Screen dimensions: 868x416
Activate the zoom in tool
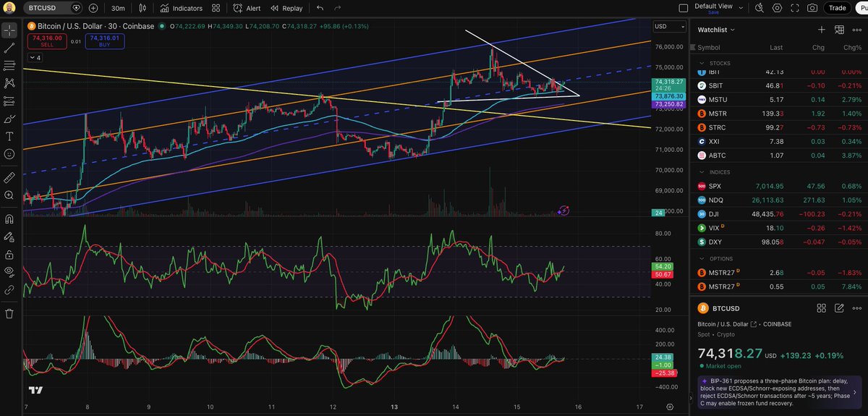[9, 195]
